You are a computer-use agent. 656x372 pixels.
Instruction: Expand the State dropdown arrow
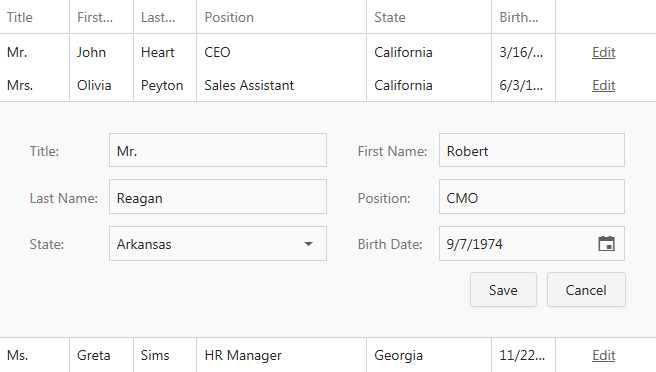[x=308, y=244]
